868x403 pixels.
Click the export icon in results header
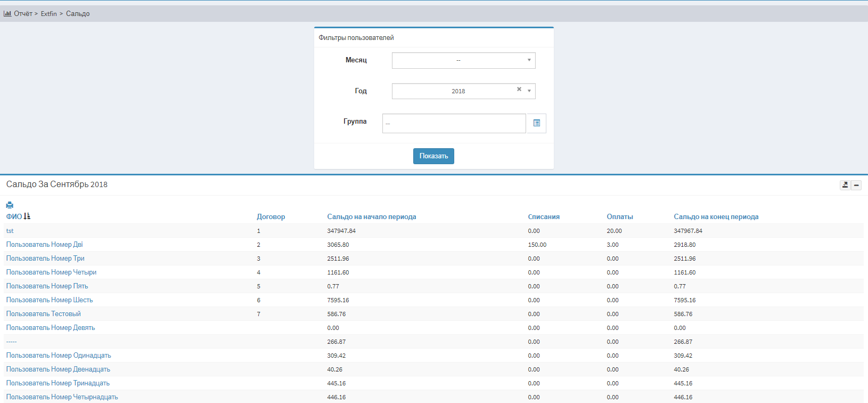tap(845, 185)
